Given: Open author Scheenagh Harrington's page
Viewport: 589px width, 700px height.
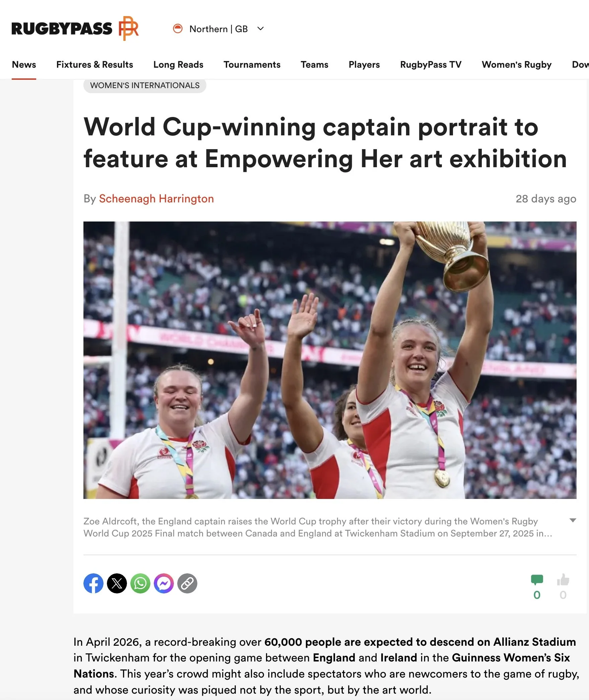Looking at the screenshot, I should 156,199.
